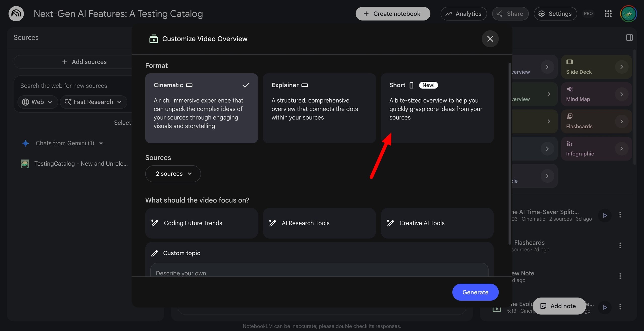Image resolution: width=644 pixels, height=331 pixels.
Task: Open the Google apps grid
Action: pyautogui.click(x=608, y=14)
